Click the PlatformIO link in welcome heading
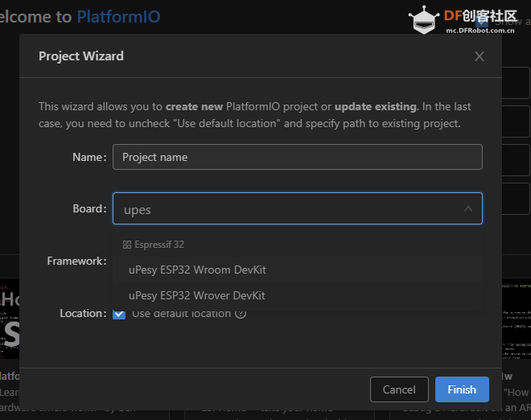531x420 pixels. point(118,17)
